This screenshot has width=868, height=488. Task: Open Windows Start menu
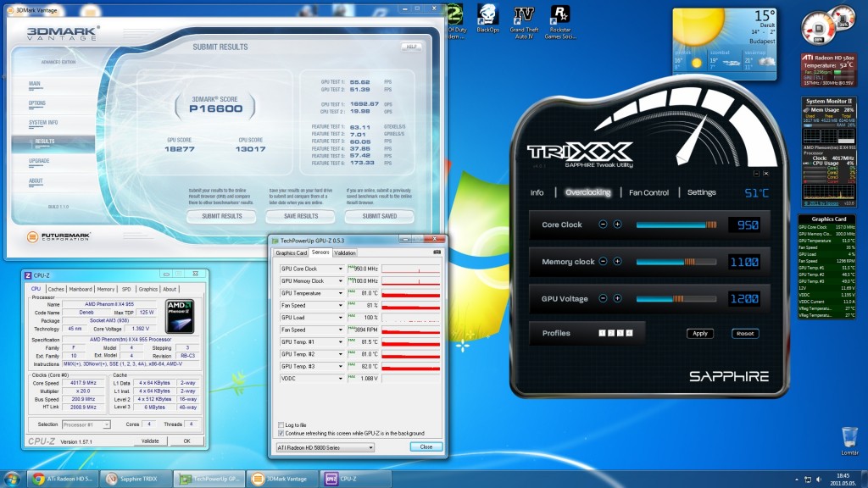12,479
